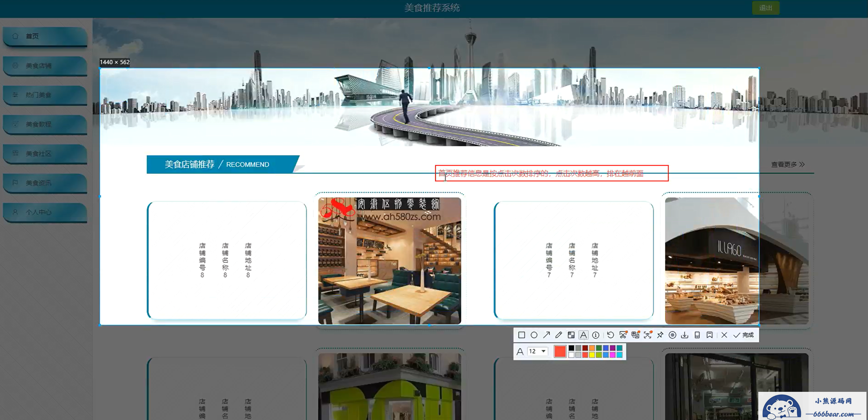Pick the light blue color swatch

pyautogui.click(x=606, y=355)
